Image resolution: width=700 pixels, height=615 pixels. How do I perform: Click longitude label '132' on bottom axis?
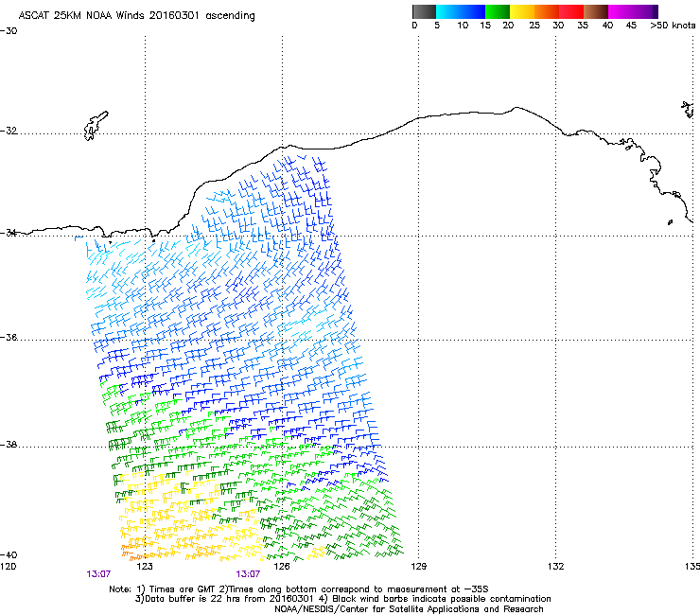[555, 567]
